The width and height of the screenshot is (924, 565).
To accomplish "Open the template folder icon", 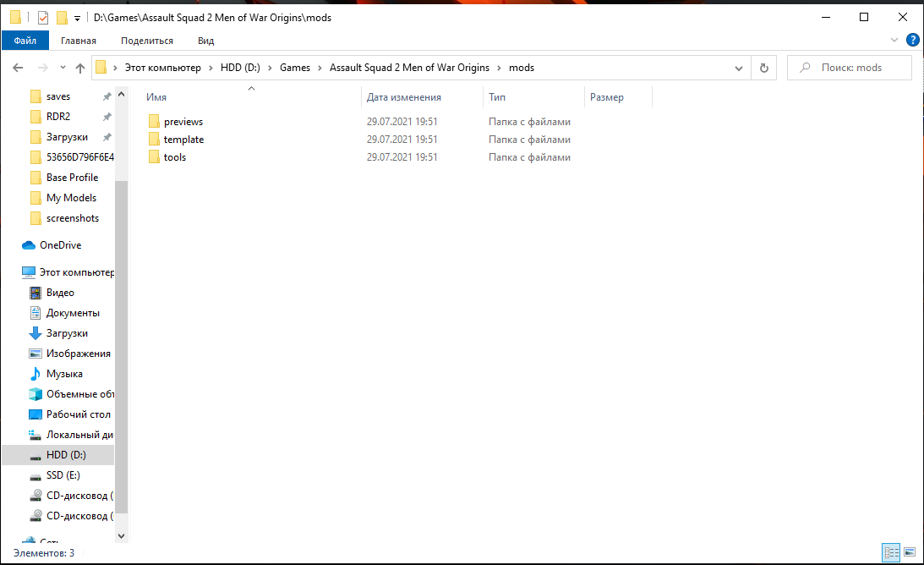I will click(154, 140).
